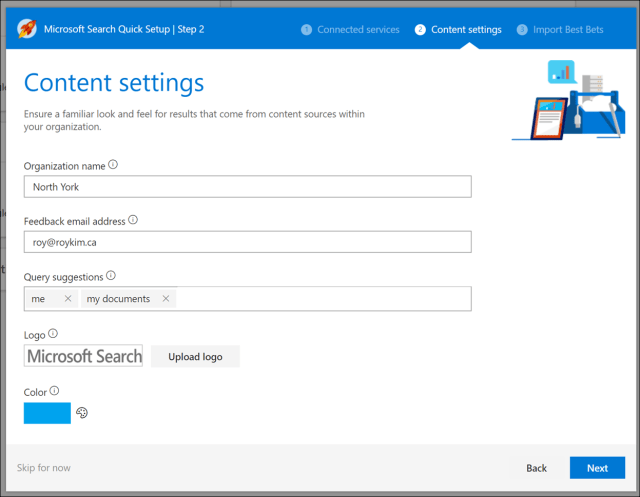Viewport: 640px width, 497px height.
Task: Focus the Feedback email address field
Action: tap(248, 242)
